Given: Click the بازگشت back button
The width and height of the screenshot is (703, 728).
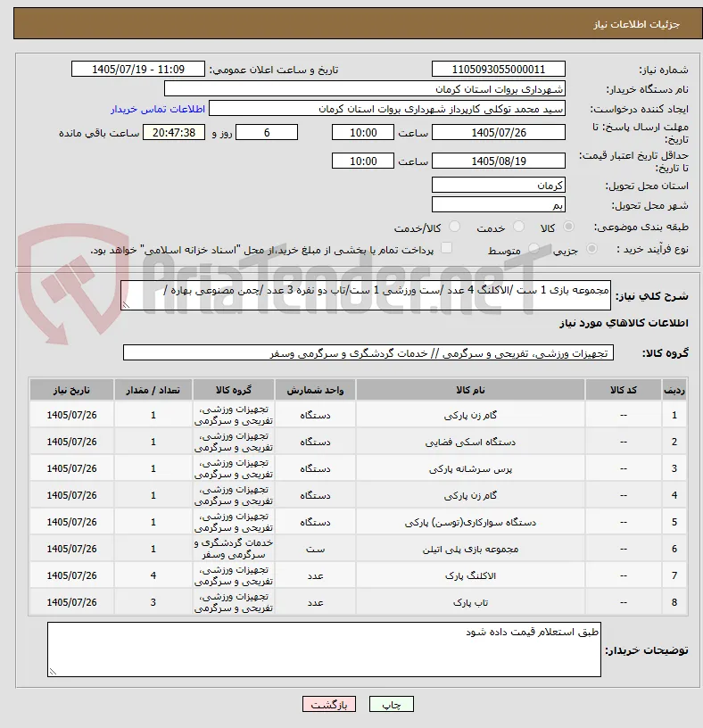Looking at the screenshot, I should pos(328,704).
